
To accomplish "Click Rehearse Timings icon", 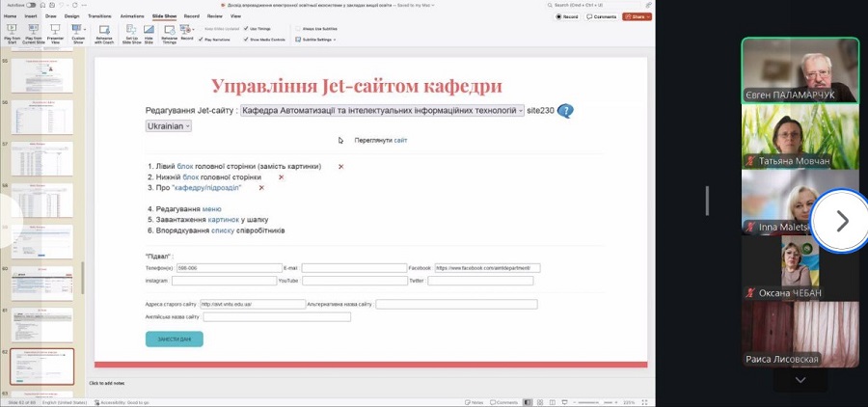I will coord(170,31).
